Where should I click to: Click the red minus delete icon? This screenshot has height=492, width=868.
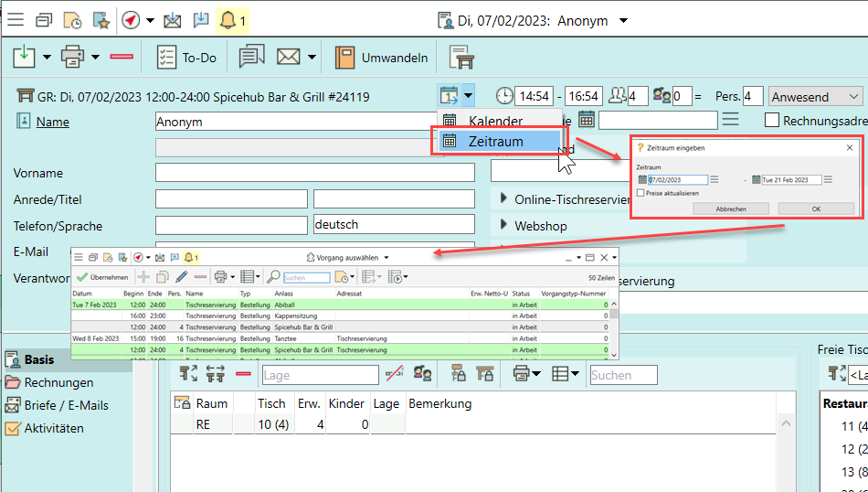122,58
